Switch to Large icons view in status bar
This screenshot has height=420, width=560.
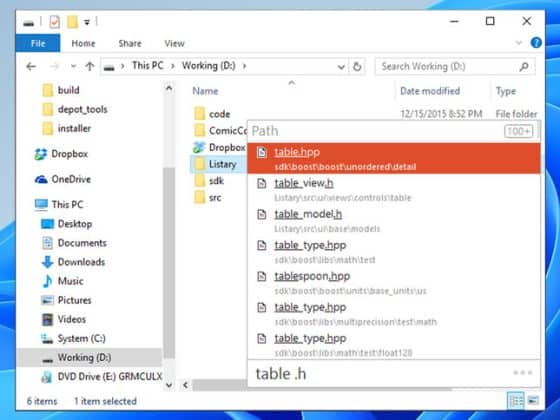[x=533, y=401]
